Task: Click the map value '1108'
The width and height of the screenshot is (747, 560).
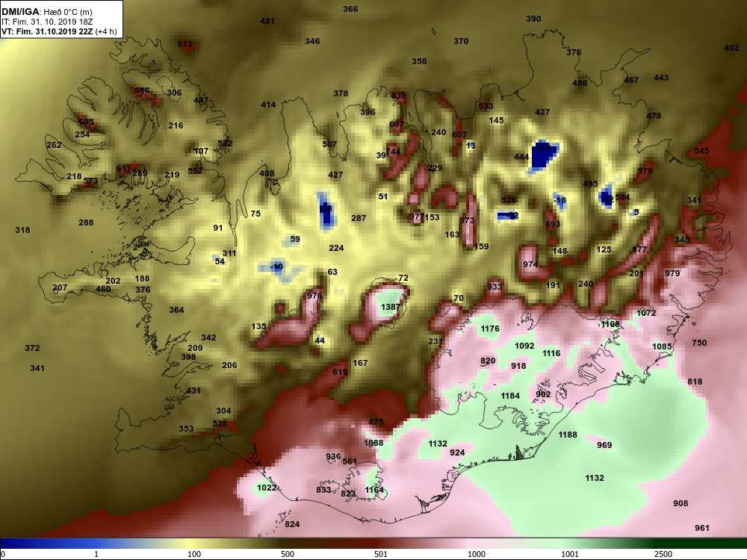Action: click(610, 324)
